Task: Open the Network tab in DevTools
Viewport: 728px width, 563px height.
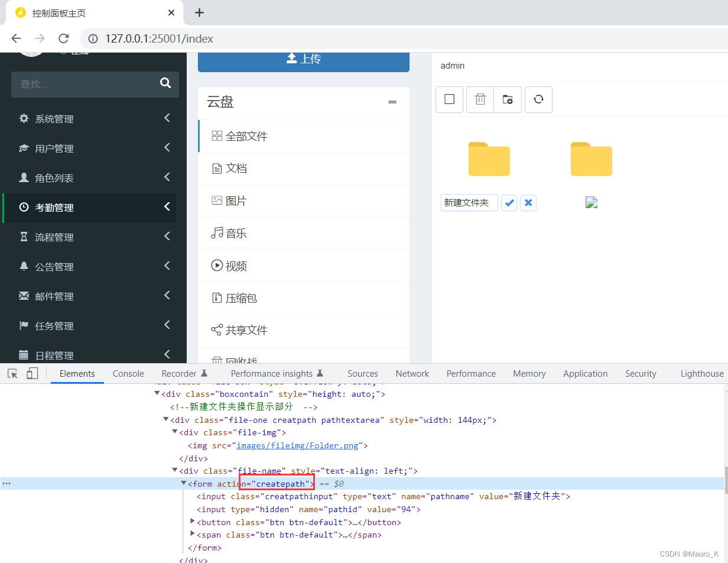Action: coord(412,373)
